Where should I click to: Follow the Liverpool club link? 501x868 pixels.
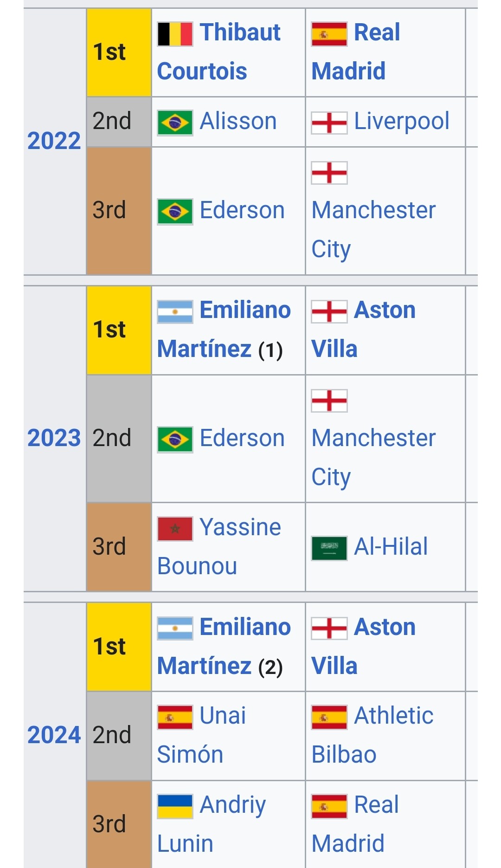click(x=402, y=121)
